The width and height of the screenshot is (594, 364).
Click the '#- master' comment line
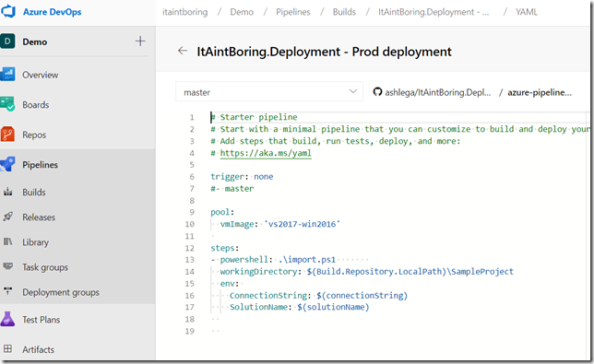[232, 188]
